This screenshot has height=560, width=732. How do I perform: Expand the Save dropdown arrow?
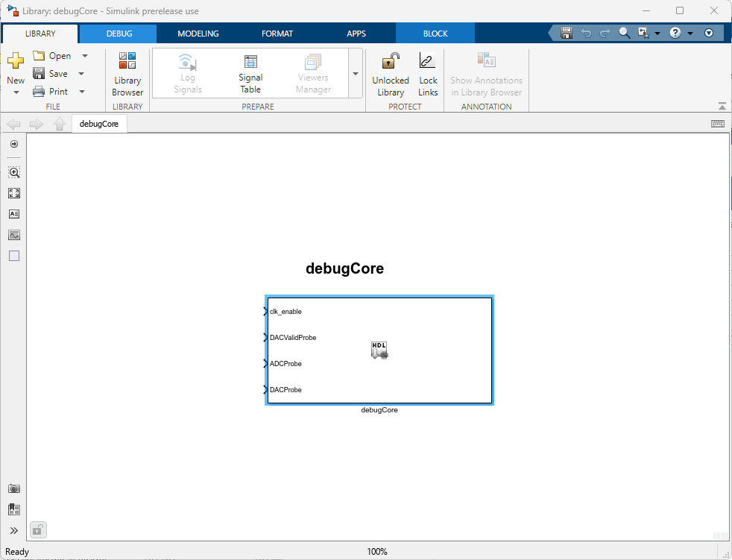81,74
